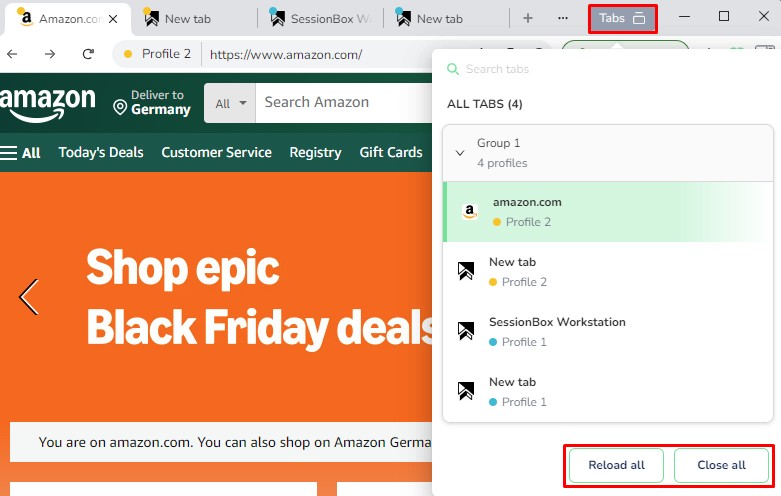Screen dimensions: 781x496
Task: Click the forward navigation arrow icon
Action: [50, 54]
